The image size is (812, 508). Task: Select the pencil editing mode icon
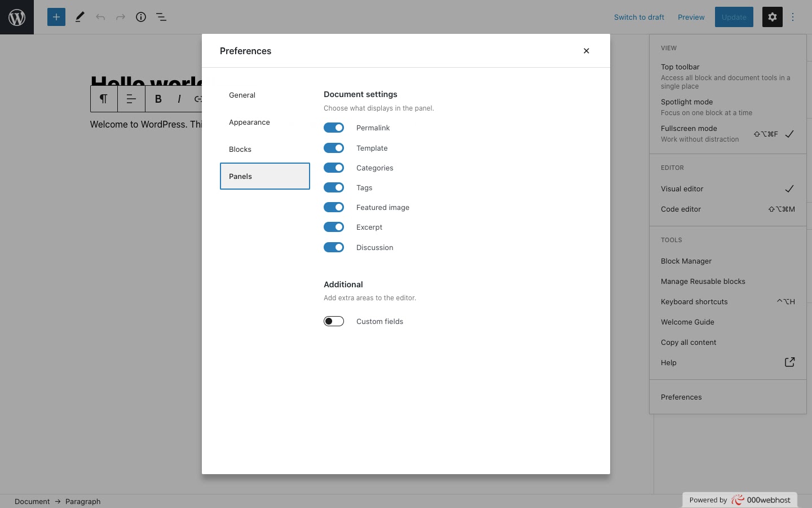tap(80, 17)
